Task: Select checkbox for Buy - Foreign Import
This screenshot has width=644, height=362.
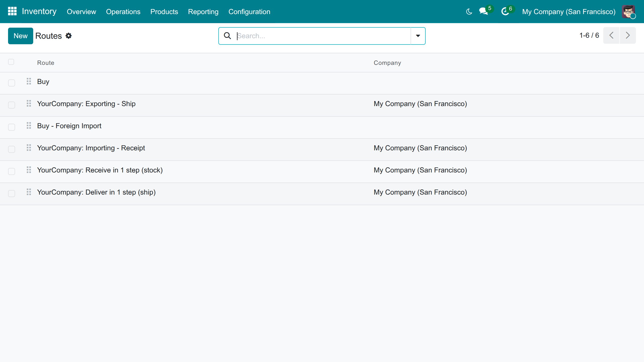Action: (12, 127)
